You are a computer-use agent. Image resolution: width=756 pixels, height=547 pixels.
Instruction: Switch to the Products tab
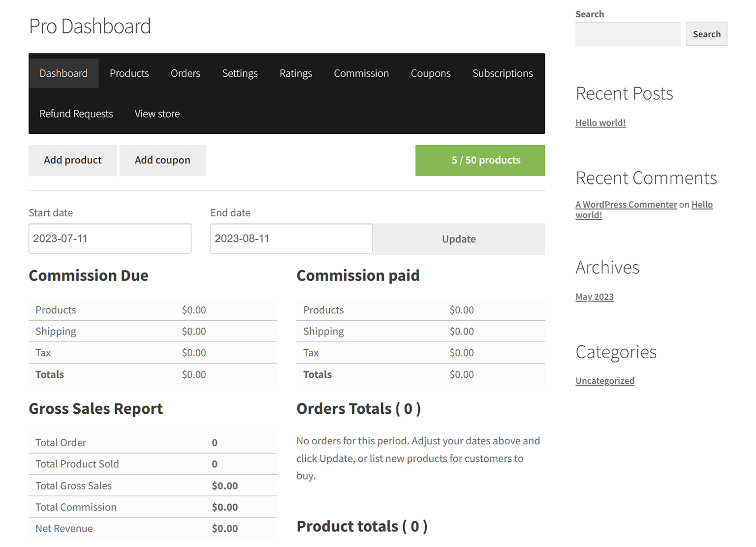pyautogui.click(x=129, y=73)
